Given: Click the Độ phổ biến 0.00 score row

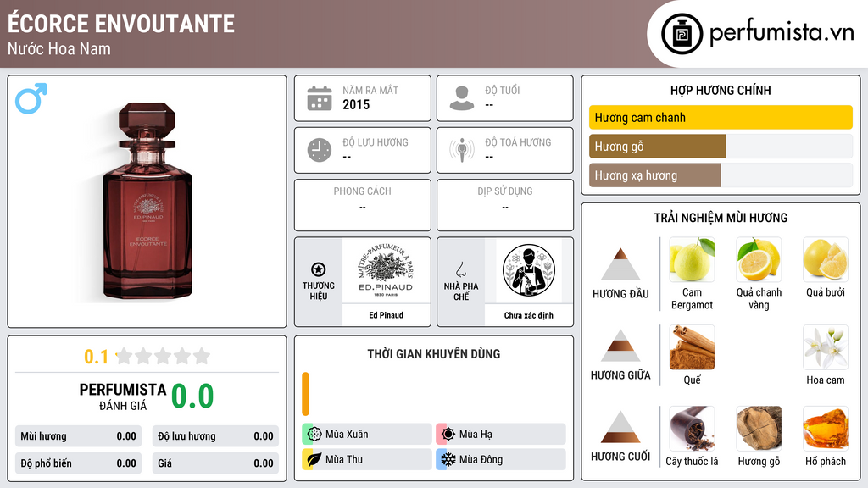Looking at the screenshot, I should tap(78, 463).
